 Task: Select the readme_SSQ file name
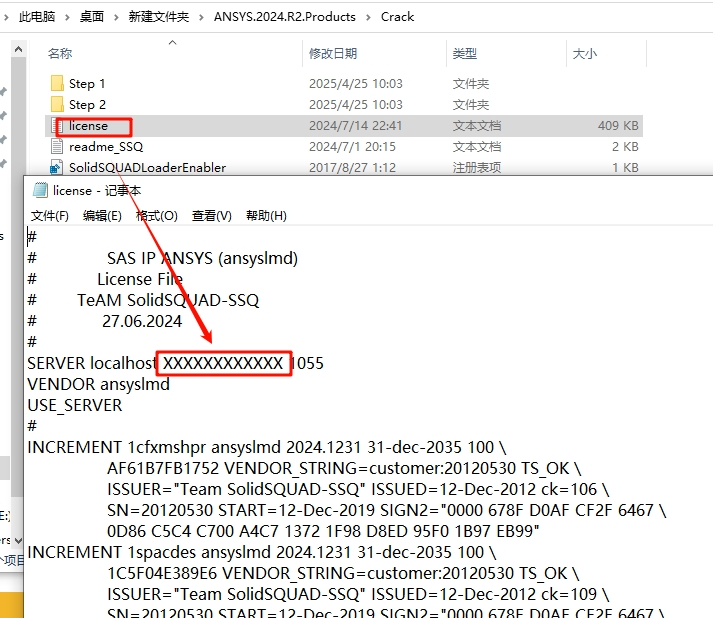pyautogui.click(x=106, y=146)
